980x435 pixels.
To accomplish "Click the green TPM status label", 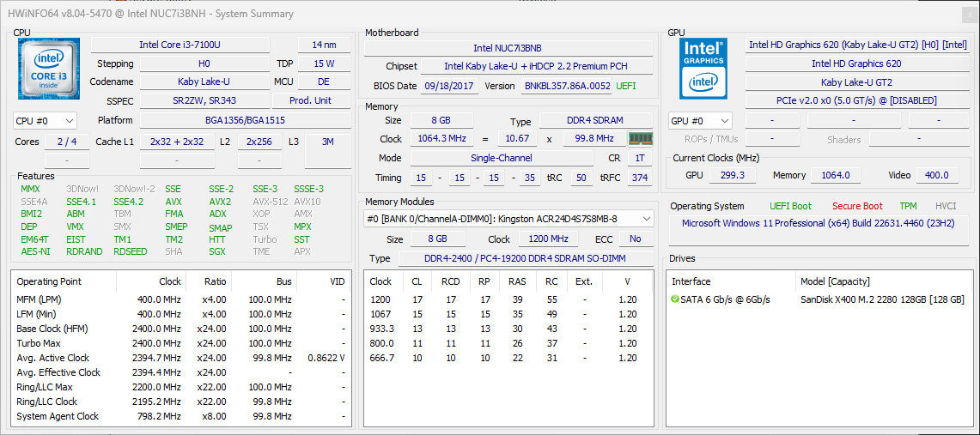I will (x=908, y=206).
